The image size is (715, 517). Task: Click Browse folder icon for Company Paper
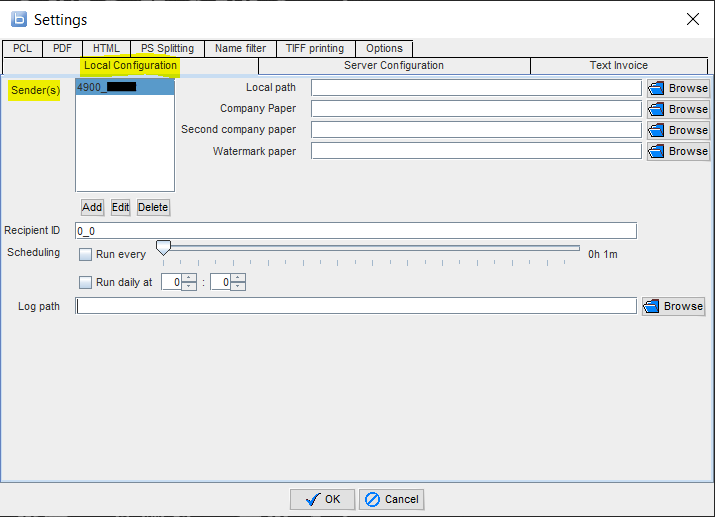pos(657,109)
